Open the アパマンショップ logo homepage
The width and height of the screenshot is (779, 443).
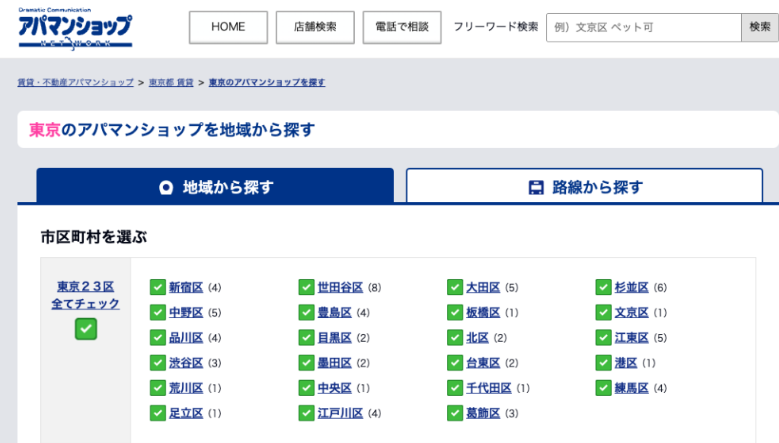[x=75, y=29]
